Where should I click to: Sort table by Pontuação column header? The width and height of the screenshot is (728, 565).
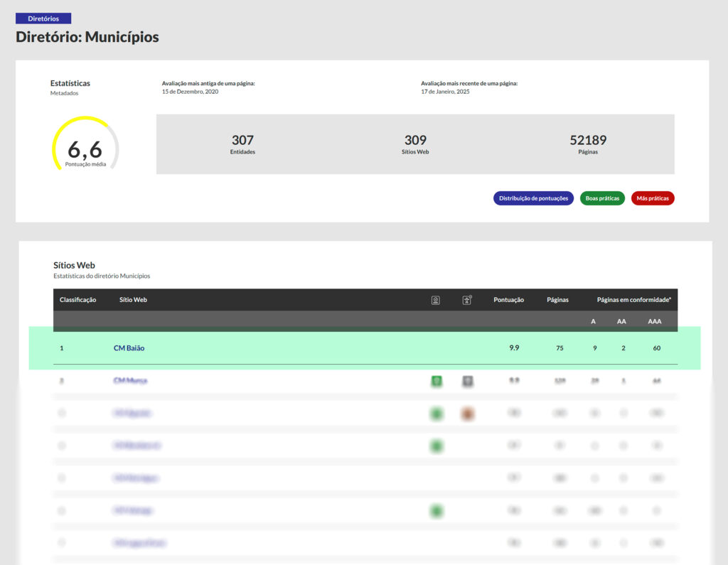tap(508, 300)
